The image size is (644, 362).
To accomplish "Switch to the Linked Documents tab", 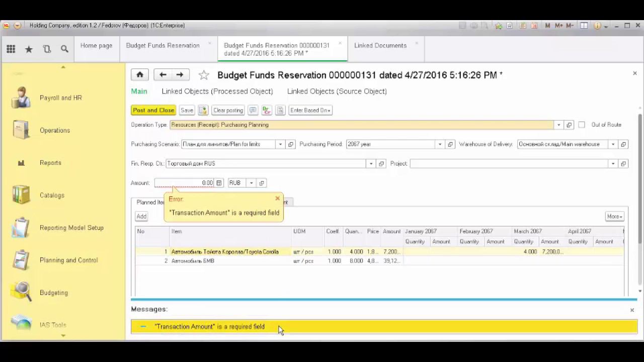I will 380,45.
